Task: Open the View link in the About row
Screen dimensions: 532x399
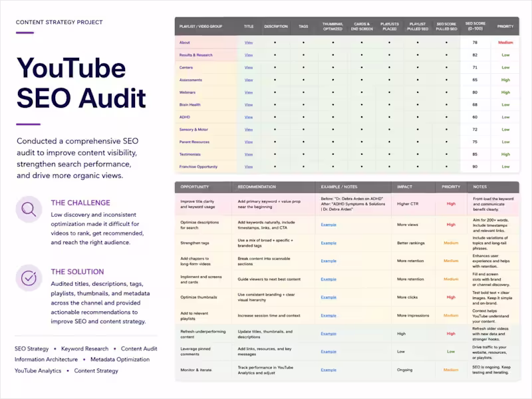Action: tap(249, 43)
